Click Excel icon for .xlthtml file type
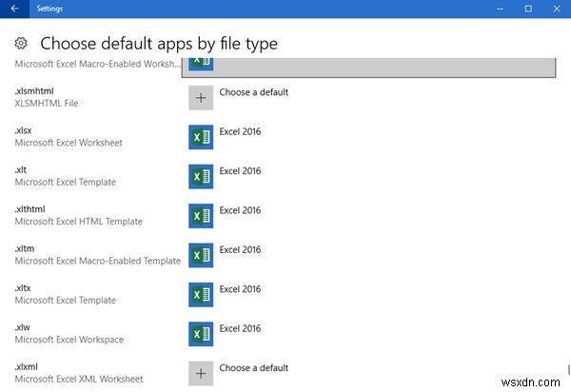This screenshot has width=571, height=392. coord(201,216)
